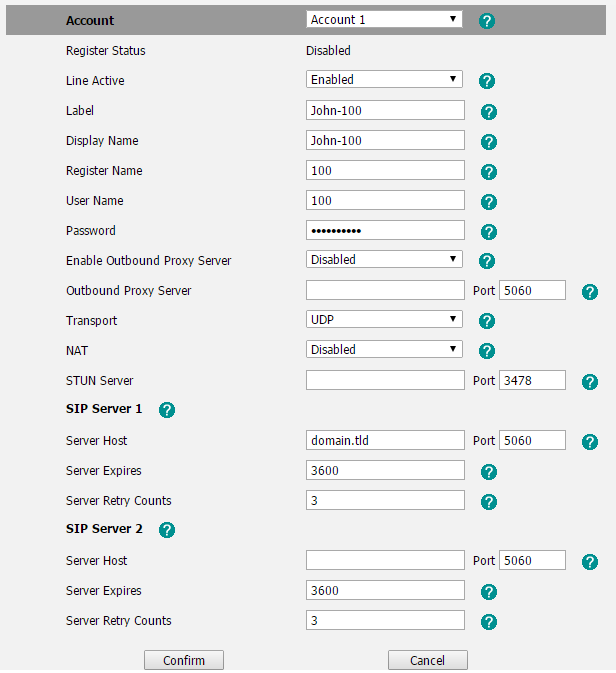Viewport: 616px width, 673px height.
Task: Show help for Transport setting
Action: pyautogui.click(x=487, y=321)
